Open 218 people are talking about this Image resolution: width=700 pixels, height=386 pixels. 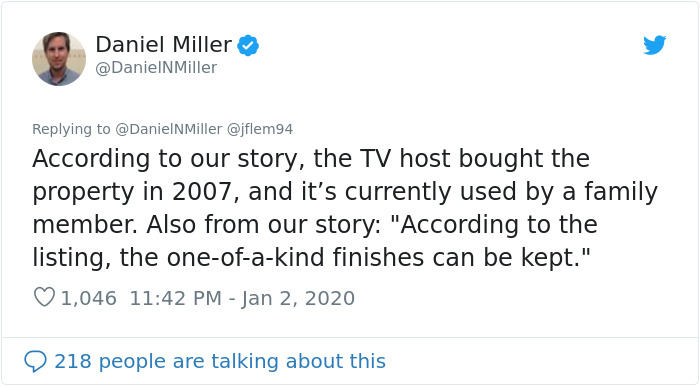pyautogui.click(x=220, y=361)
